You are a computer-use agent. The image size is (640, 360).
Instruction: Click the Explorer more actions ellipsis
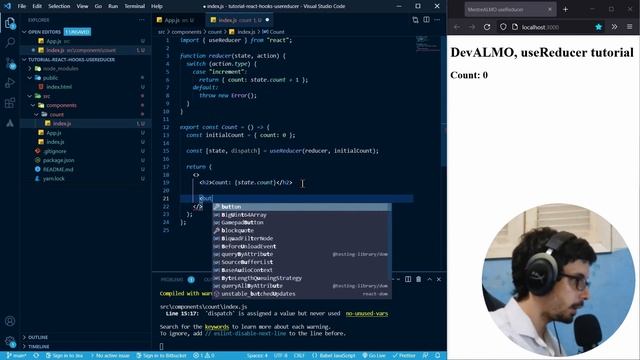point(141,20)
